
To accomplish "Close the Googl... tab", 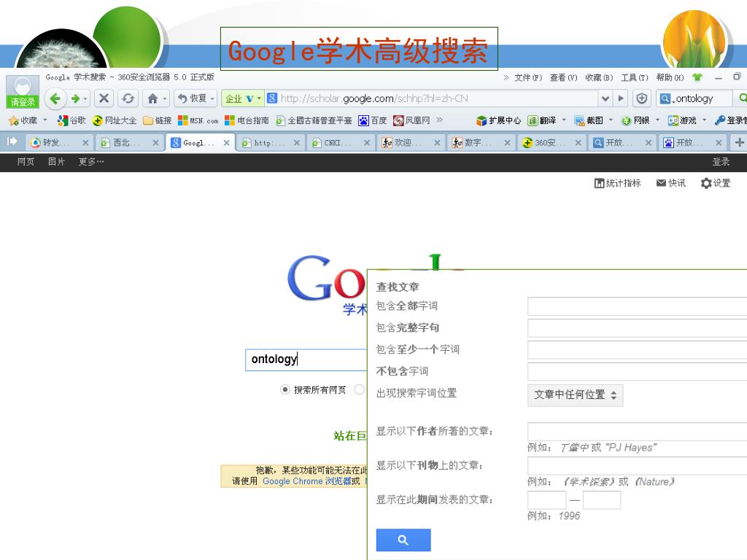I will click(x=226, y=142).
